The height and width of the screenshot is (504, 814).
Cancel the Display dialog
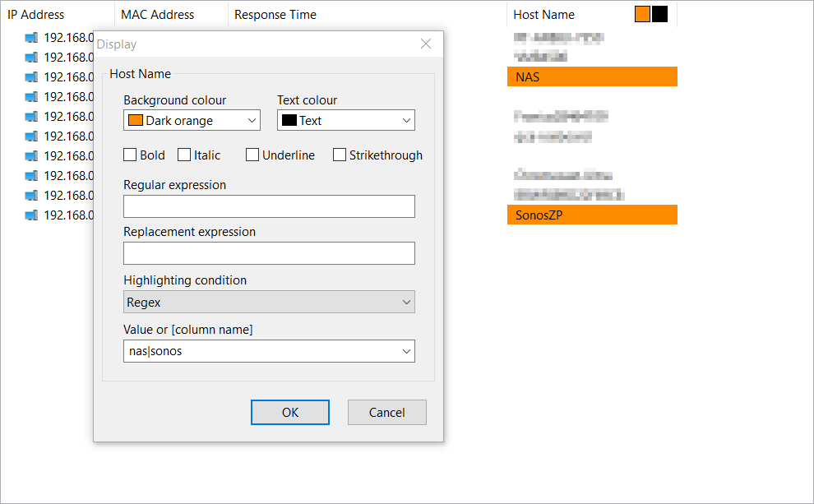coord(386,412)
